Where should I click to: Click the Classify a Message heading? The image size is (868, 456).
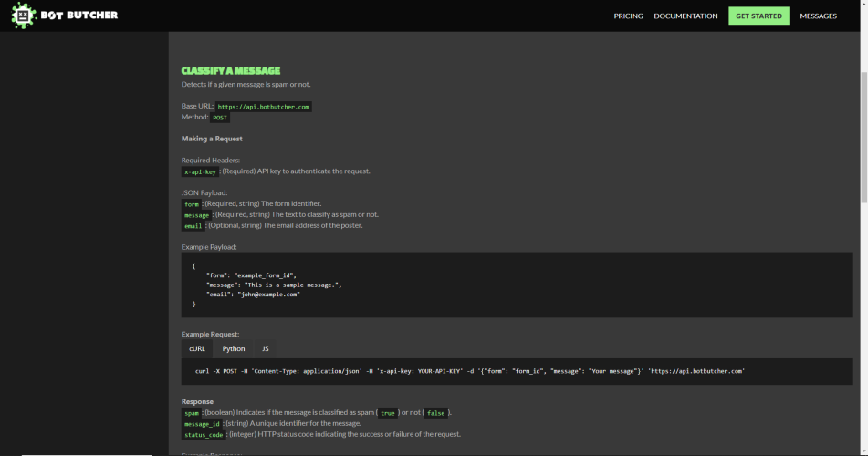231,71
